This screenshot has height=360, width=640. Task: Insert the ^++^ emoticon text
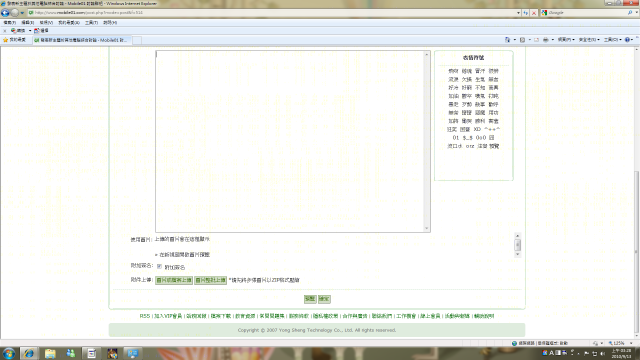pos(492,129)
